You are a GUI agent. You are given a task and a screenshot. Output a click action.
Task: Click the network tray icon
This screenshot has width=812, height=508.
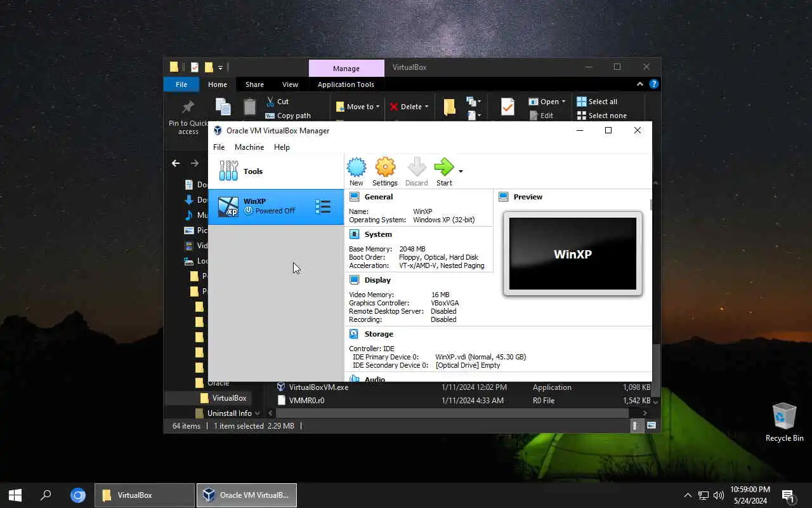[x=704, y=495]
